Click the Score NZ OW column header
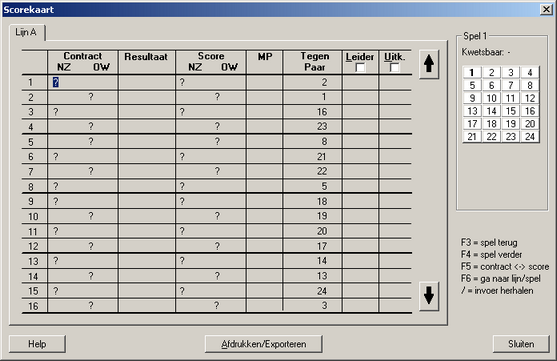This screenshot has height=361, width=557. point(211,62)
